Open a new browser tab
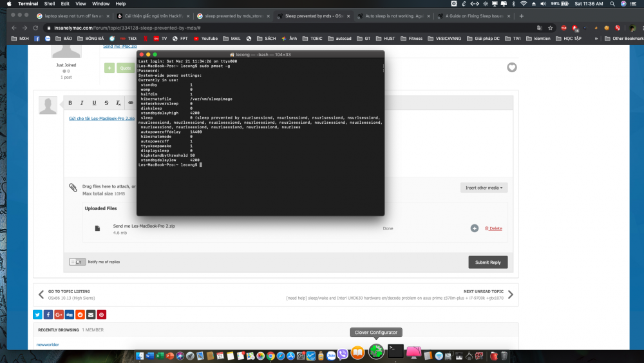The image size is (644, 363). pyautogui.click(x=521, y=16)
